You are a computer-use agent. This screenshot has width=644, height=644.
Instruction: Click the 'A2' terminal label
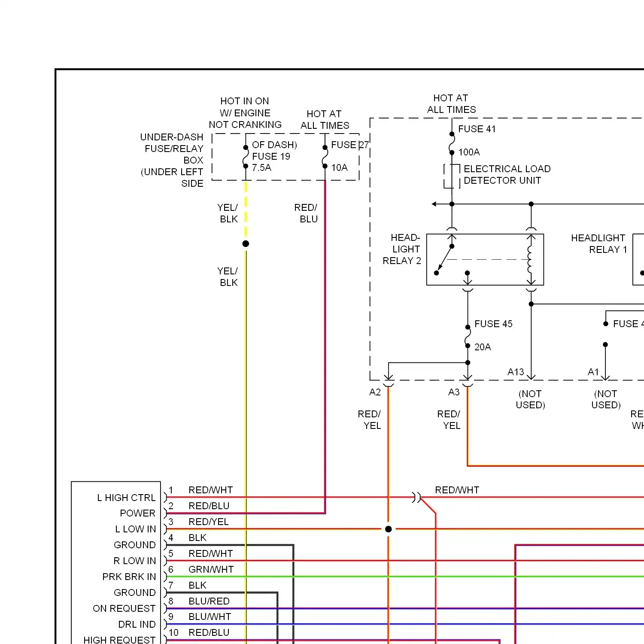click(x=375, y=392)
